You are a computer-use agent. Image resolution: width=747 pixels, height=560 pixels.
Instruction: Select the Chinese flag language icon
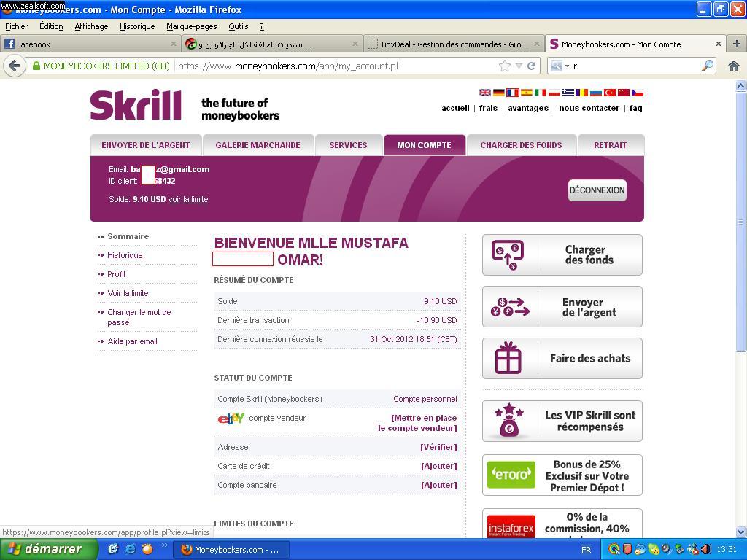click(624, 93)
